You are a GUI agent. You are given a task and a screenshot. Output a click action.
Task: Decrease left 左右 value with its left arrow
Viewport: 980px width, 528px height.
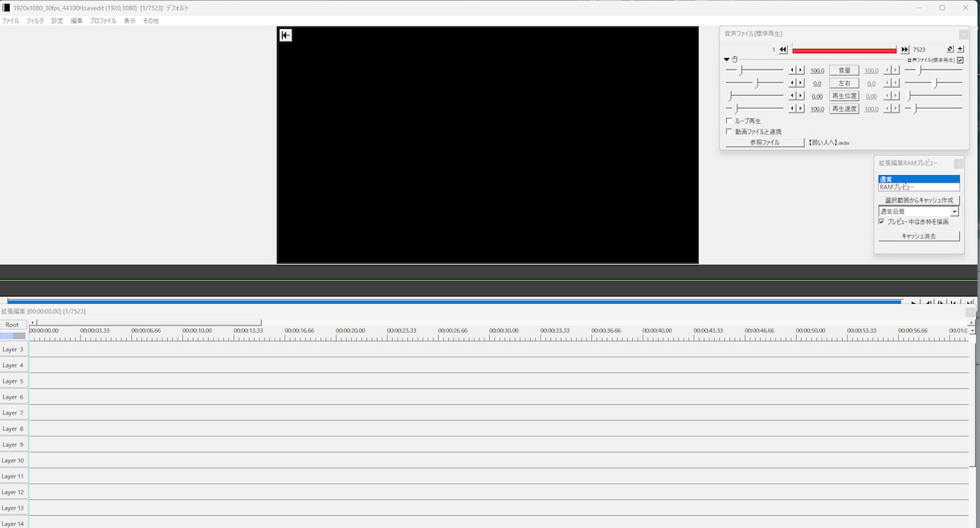pyautogui.click(x=792, y=83)
